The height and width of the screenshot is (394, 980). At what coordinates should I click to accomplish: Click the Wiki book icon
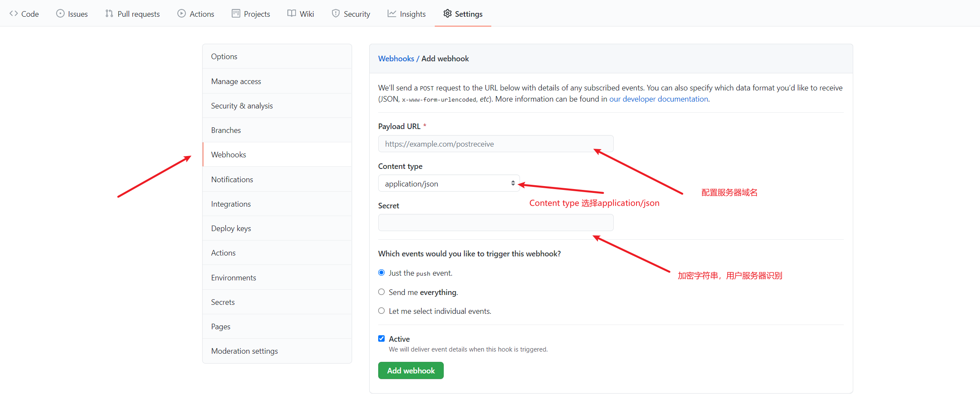click(x=292, y=14)
